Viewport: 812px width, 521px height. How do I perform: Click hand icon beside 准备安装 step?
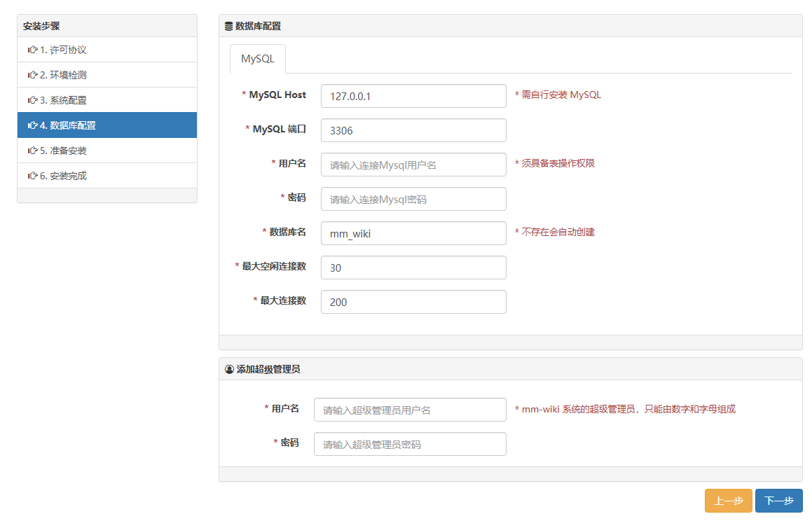[x=32, y=151]
